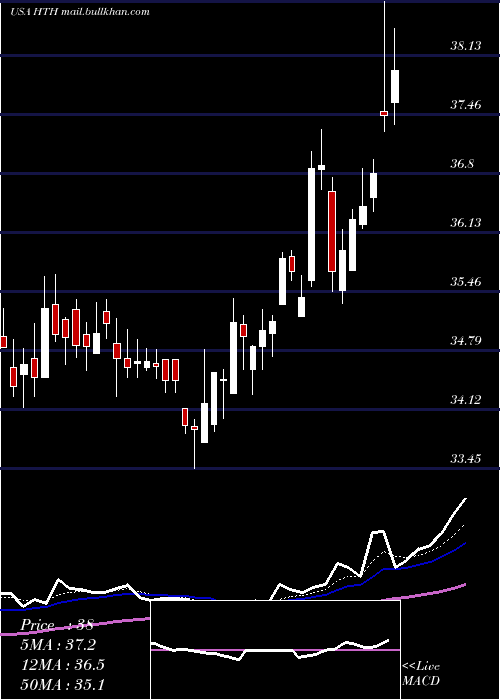Viewport: 500px width, 700px height.
Task: Click the '50MA : 35.1' value
Action: (x=63, y=684)
